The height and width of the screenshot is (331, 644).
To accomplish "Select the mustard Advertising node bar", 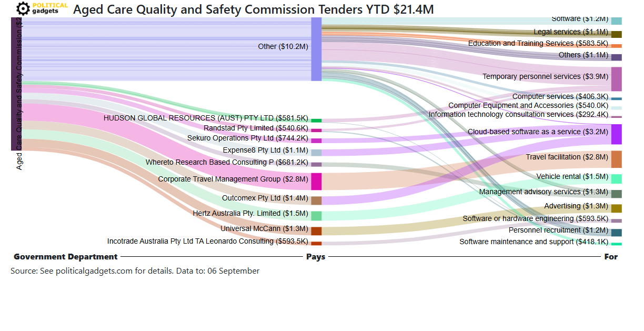I will [616, 208].
